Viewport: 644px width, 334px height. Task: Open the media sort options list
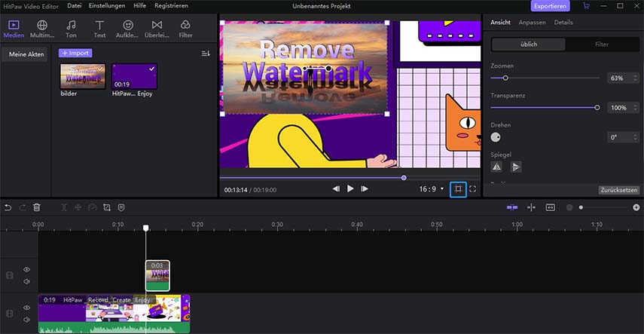206,54
